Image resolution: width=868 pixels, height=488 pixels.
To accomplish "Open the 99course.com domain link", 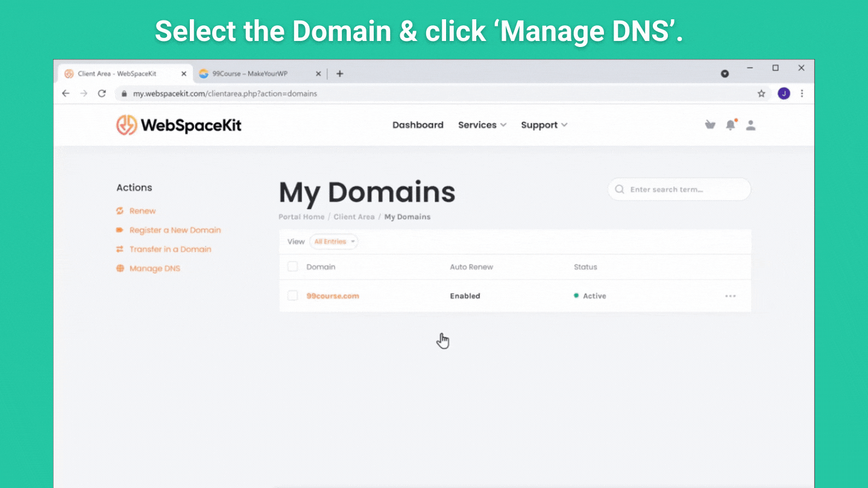I will pyautogui.click(x=333, y=296).
